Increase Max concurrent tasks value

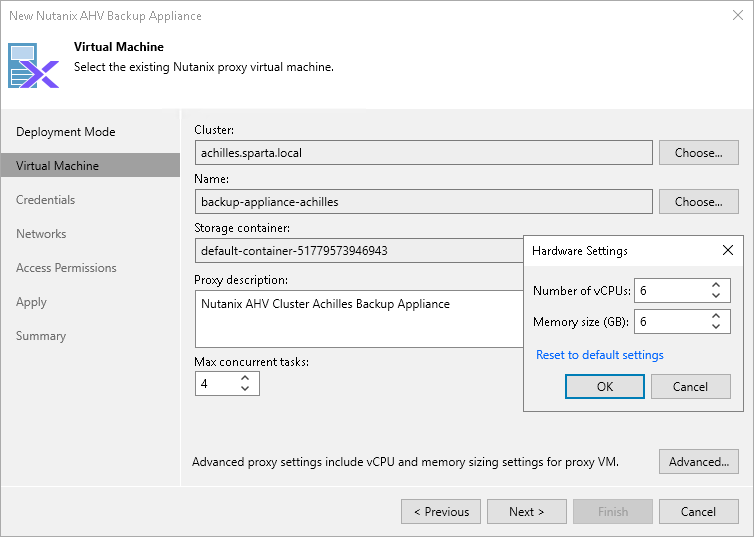[246, 378]
